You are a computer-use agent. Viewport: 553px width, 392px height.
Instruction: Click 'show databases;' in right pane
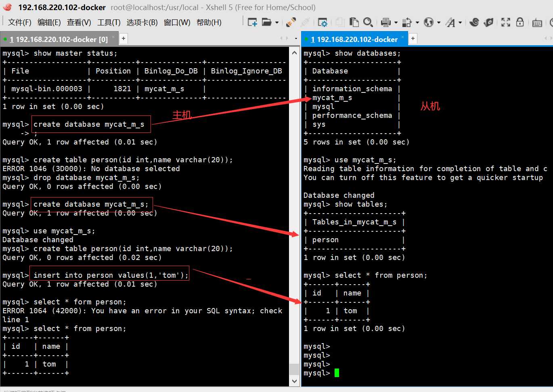(368, 53)
